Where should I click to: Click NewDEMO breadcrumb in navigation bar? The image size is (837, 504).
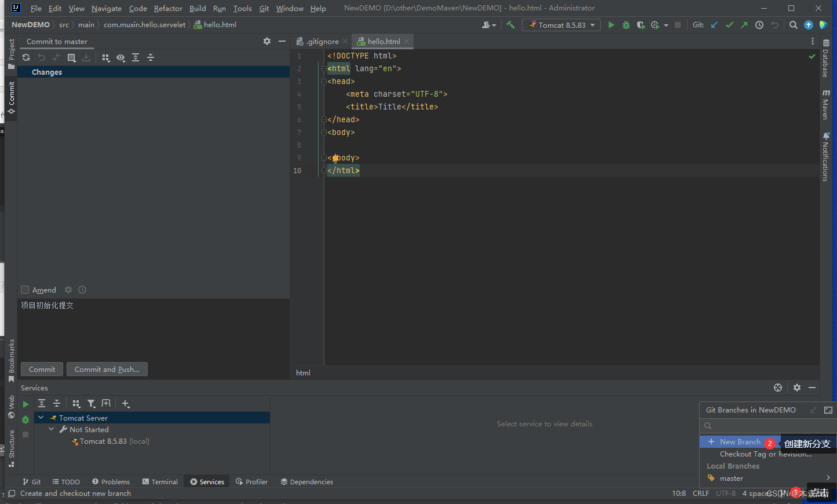tap(31, 25)
